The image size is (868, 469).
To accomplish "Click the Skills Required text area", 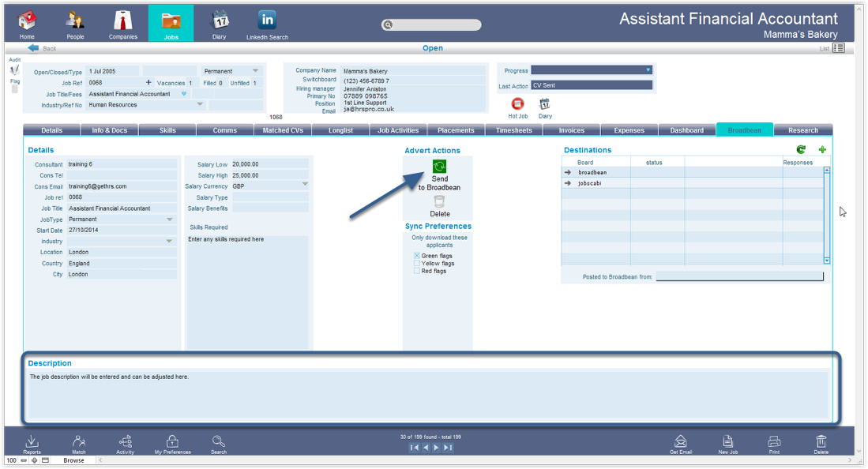I will point(247,292).
